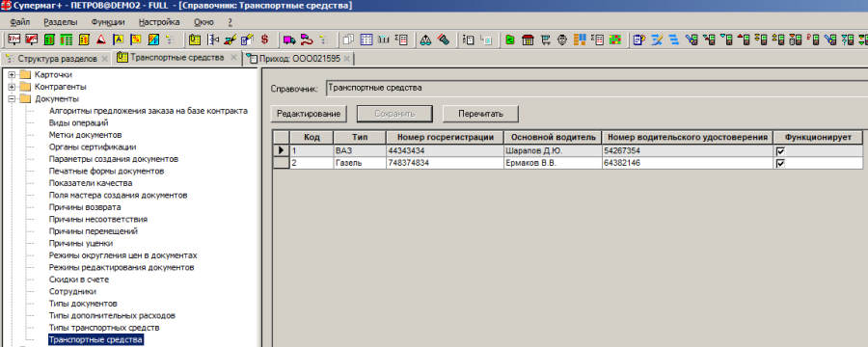The image size is (868, 347).
Task: Click the license number cell '54267354'
Action: [687, 150]
